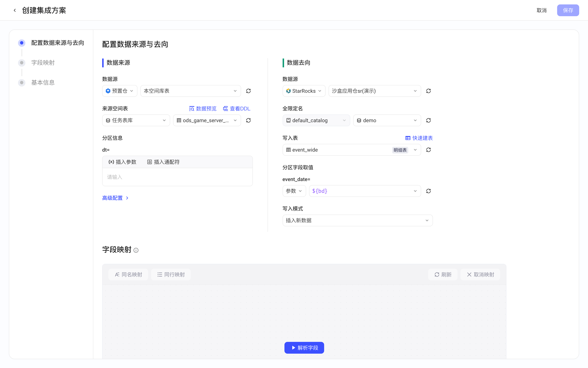Open 查看DDL link
This screenshot has height=368, width=588.
237,109
